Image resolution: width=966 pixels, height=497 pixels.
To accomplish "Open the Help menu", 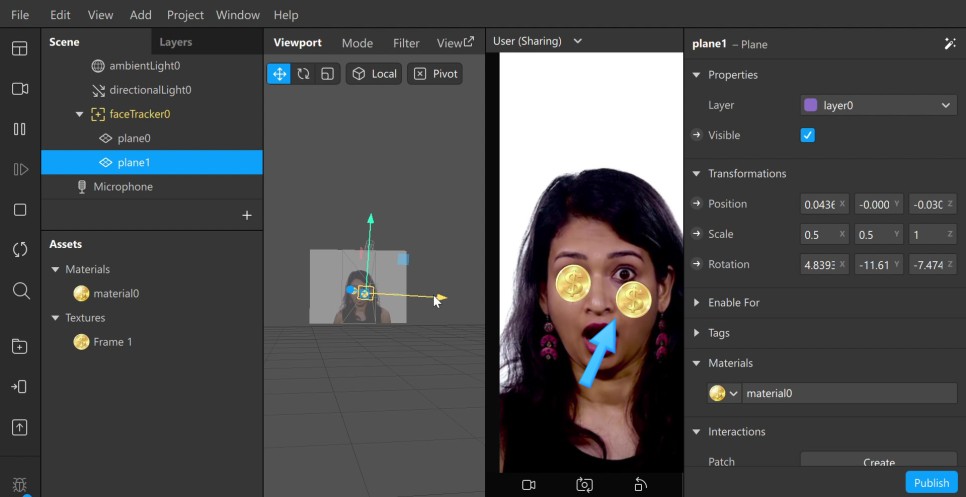I will click(x=286, y=15).
